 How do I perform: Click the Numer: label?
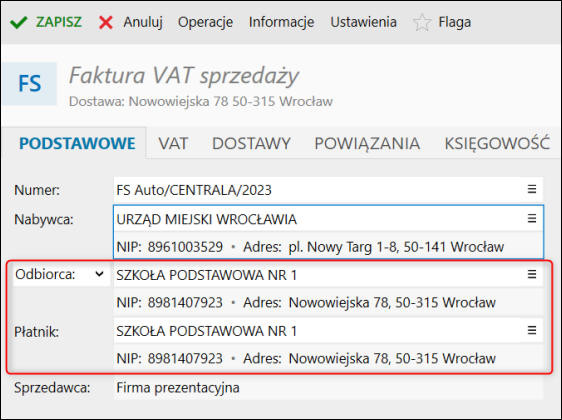tap(37, 190)
